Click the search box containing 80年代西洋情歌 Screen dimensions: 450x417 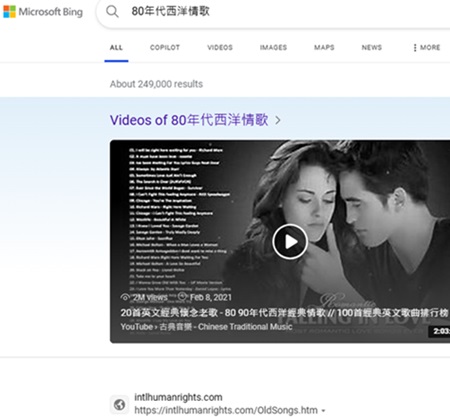click(x=273, y=12)
